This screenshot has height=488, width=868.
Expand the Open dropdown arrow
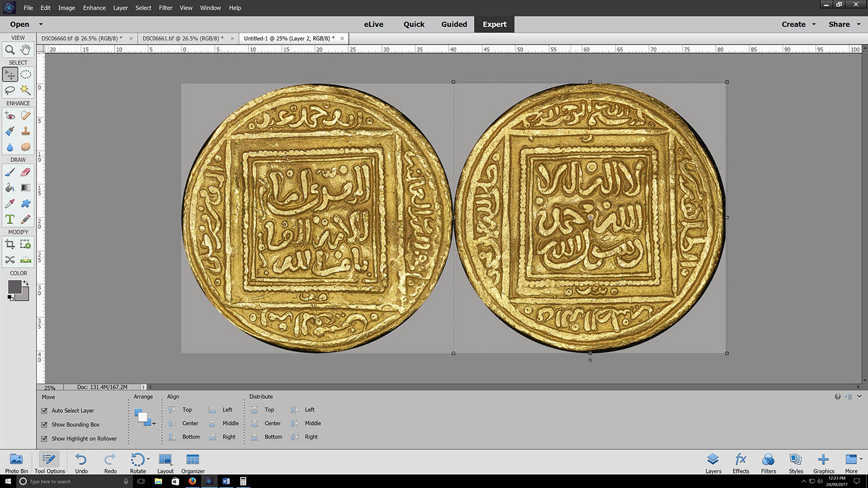click(41, 24)
